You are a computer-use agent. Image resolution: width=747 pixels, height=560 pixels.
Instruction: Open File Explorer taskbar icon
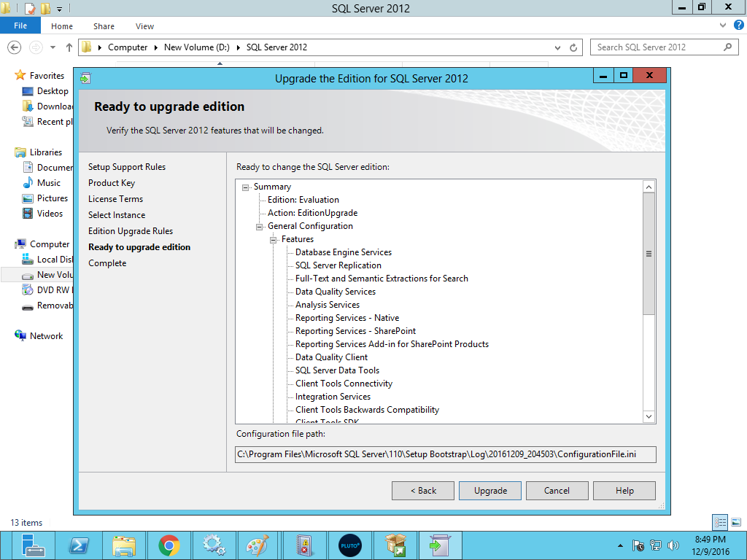[124, 545]
